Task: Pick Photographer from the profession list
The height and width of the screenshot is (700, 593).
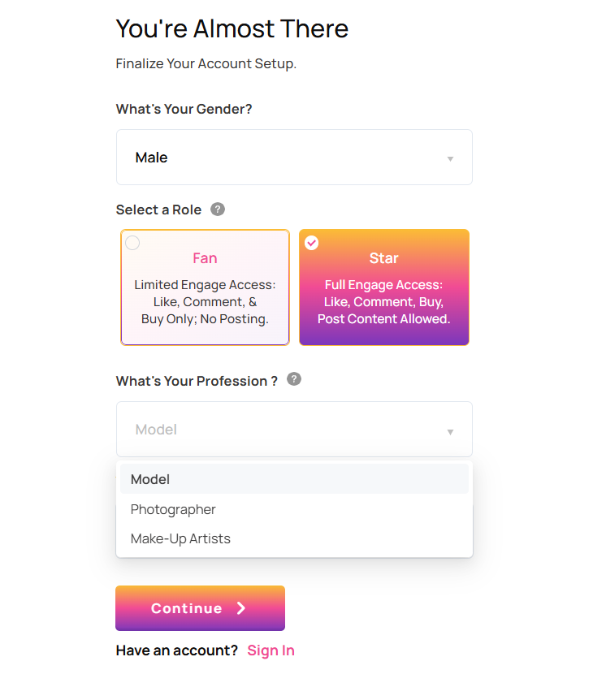Action: 173,509
